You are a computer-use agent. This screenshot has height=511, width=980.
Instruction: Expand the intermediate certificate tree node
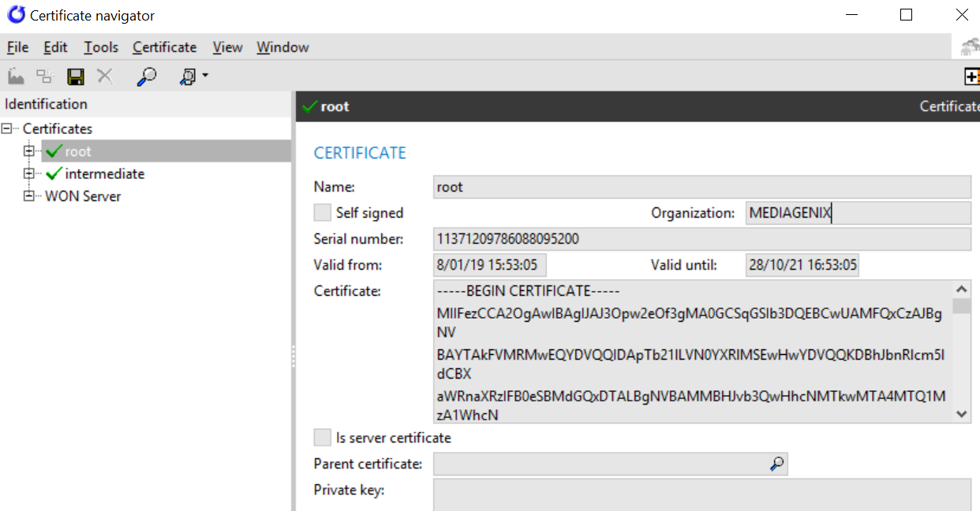coord(28,173)
